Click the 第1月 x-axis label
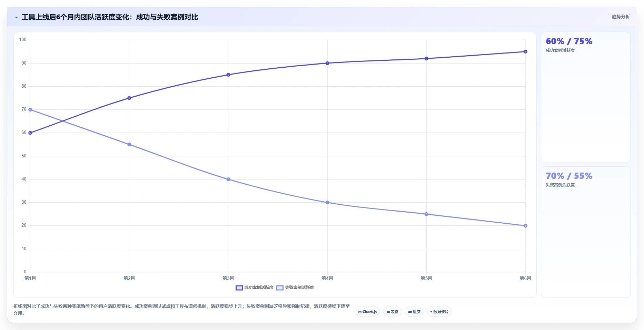Viewport: 644px width, 330px height. pyautogui.click(x=30, y=278)
